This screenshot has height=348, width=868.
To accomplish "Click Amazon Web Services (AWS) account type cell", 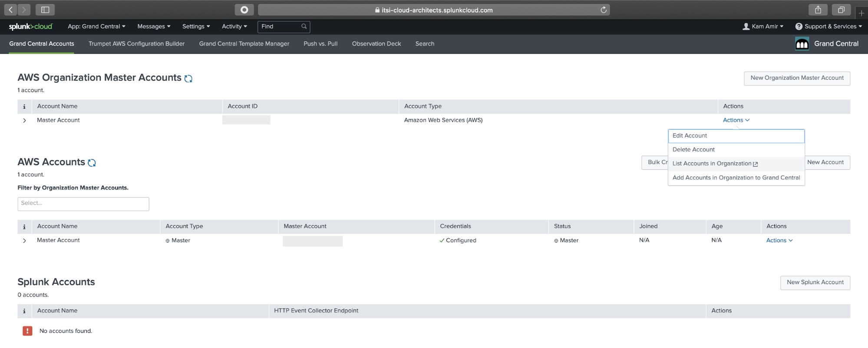I will point(443,120).
